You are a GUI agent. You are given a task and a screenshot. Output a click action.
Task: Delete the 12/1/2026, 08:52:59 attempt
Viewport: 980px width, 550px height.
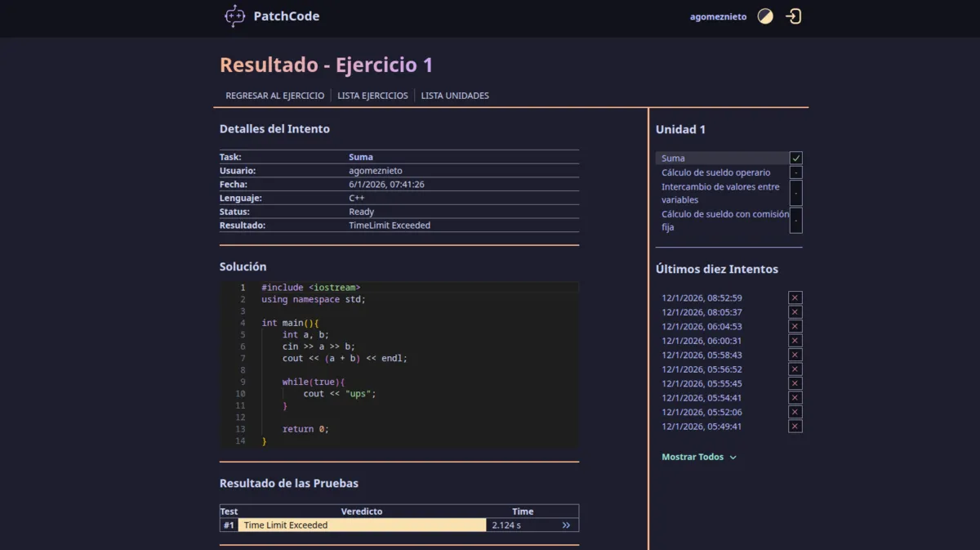[795, 297]
